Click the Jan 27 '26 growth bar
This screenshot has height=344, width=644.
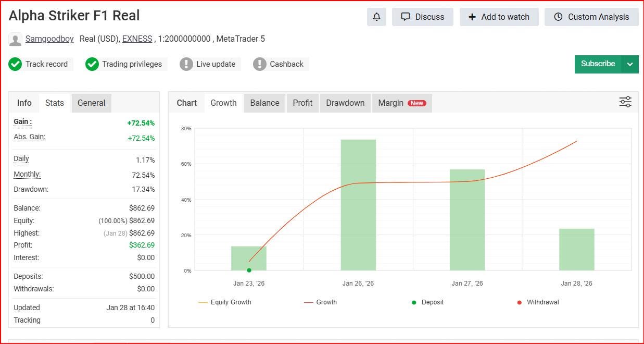(x=468, y=220)
